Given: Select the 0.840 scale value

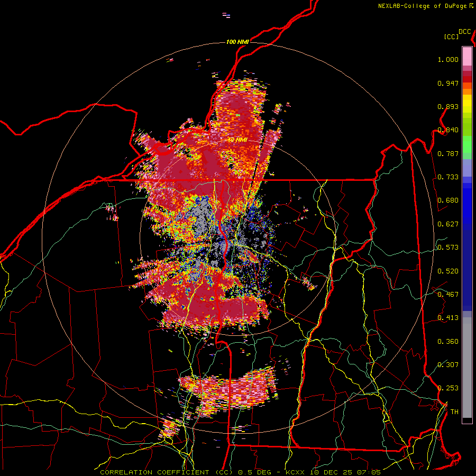Looking at the screenshot, I should point(448,130).
